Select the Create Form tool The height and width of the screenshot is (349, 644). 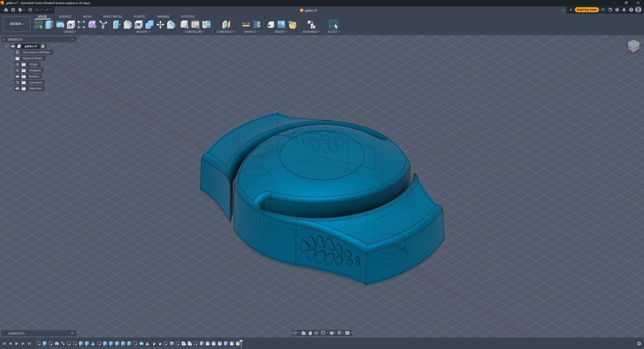pos(92,25)
